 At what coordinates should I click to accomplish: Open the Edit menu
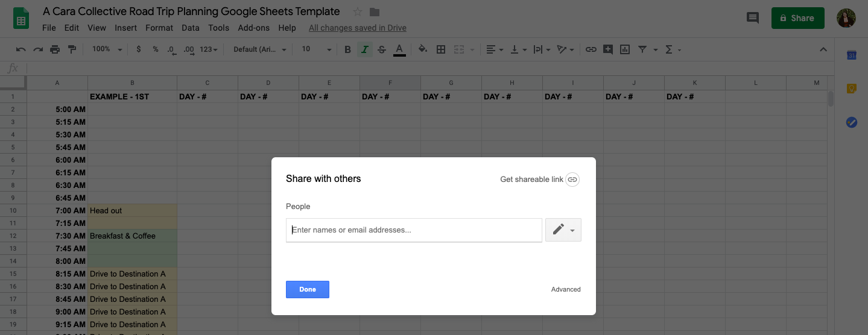tap(72, 28)
